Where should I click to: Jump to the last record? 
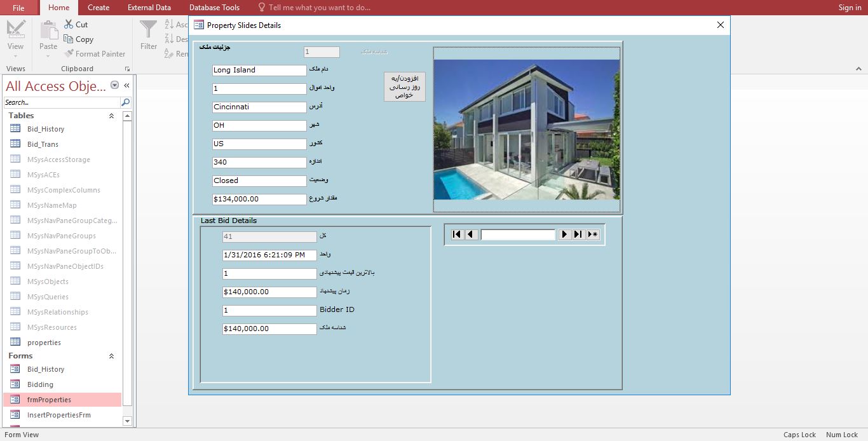click(578, 234)
